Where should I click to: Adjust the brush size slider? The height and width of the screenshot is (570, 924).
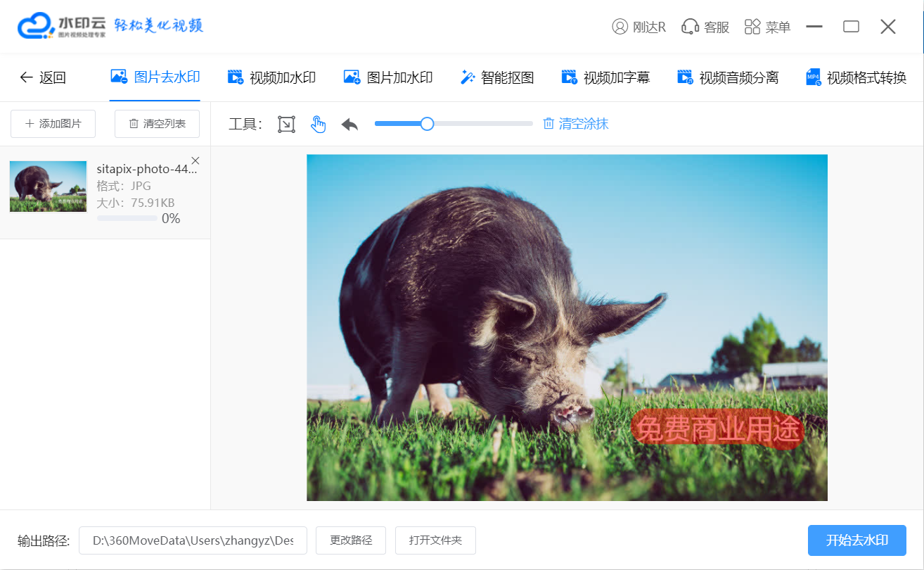point(427,124)
